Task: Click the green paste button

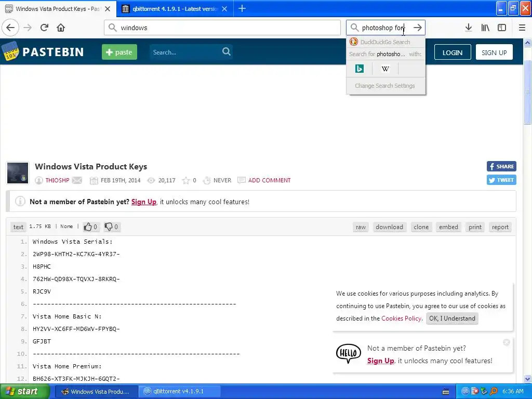Action: pyautogui.click(x=119, y=52)
